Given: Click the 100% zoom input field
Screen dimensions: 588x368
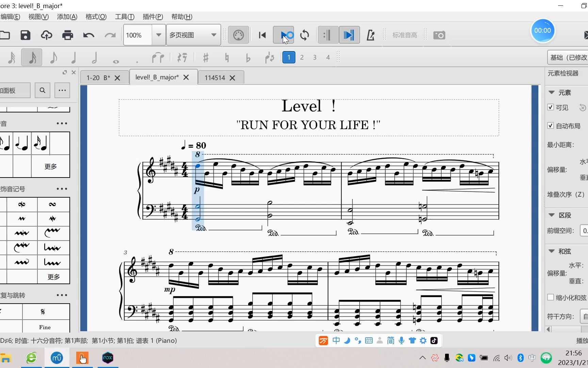Looking at the screenshot, I should [x=137, y=35].
